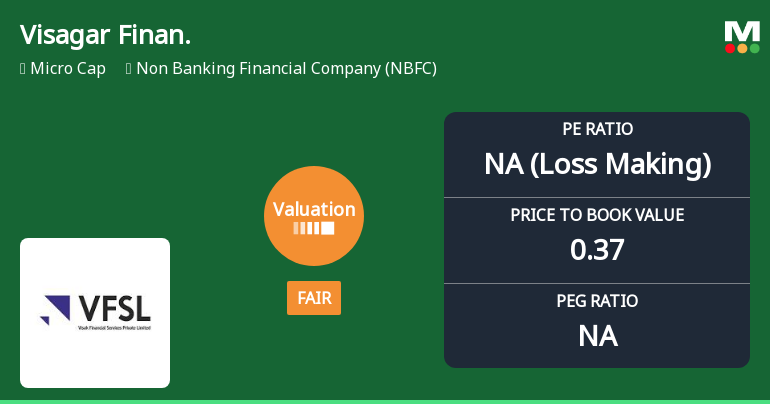
Task: Select the PE RATIO heading
Action: coord(597,129)
